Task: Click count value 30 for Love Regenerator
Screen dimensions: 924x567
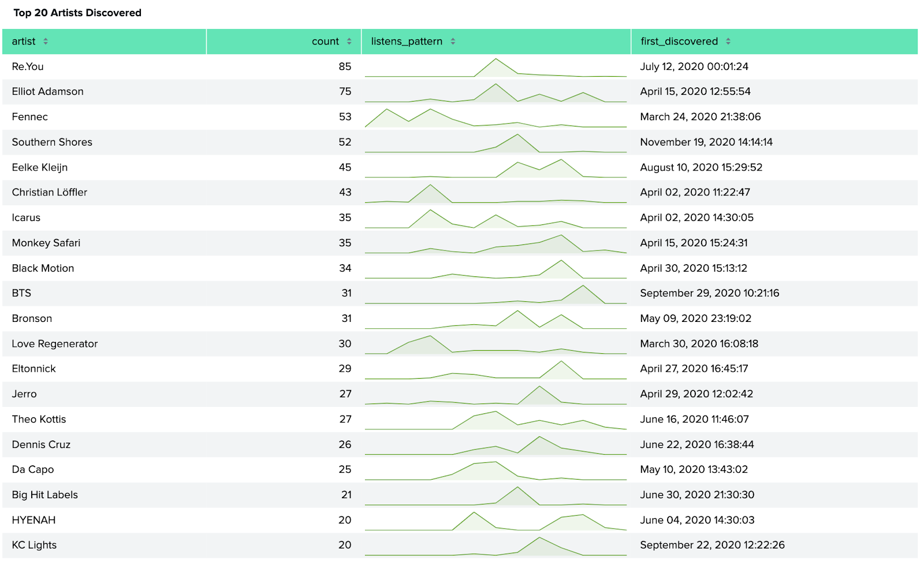Action: pos(345,344)
